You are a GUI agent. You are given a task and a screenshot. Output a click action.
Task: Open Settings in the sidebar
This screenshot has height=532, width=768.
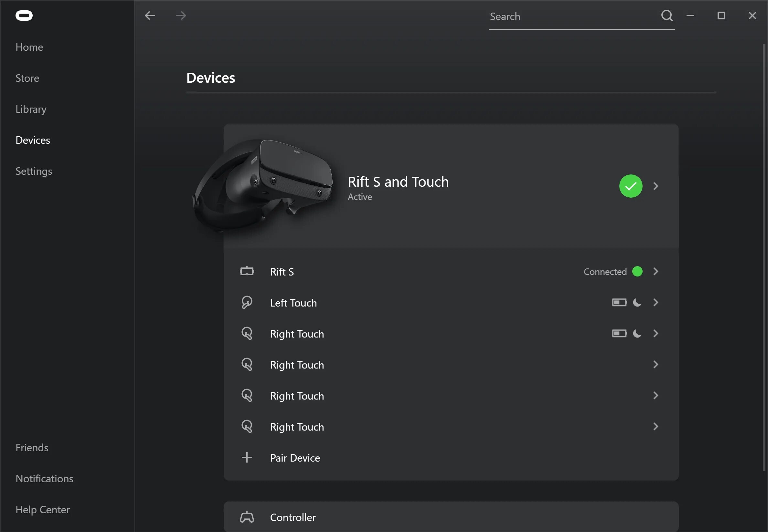point(34,171)
